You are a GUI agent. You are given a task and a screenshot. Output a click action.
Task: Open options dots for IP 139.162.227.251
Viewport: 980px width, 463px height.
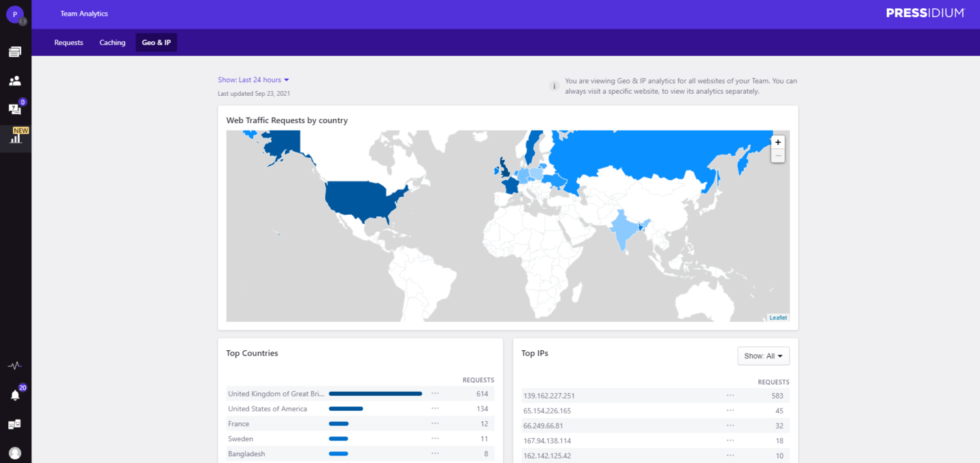pyautogui.click(x=730, y=396)
